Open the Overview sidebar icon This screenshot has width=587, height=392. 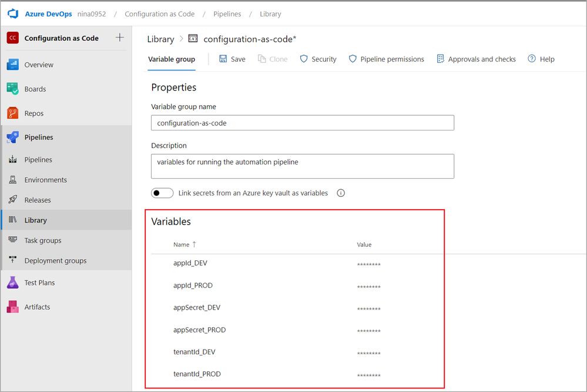13,65
